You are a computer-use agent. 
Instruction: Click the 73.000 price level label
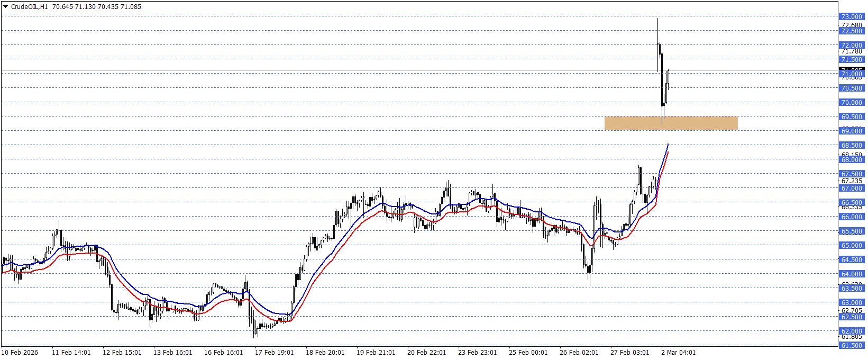[852, 17]
